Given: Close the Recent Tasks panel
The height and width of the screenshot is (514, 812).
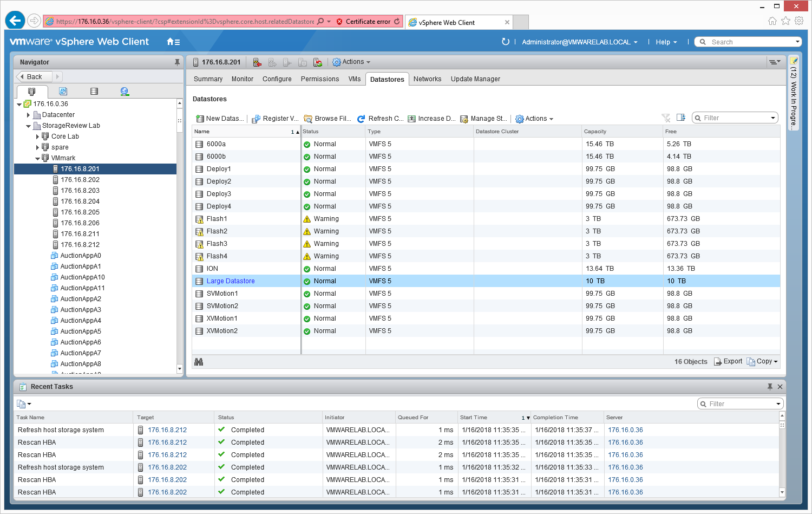Looking at the screenshot, I should click(780, 387).
